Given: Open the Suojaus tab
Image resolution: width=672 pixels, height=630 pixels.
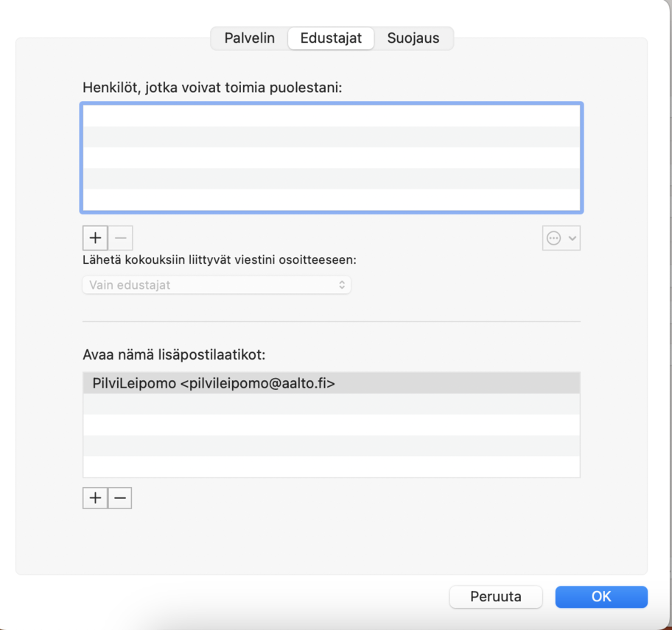Looking at the screenshot, I should pos(413,38).
